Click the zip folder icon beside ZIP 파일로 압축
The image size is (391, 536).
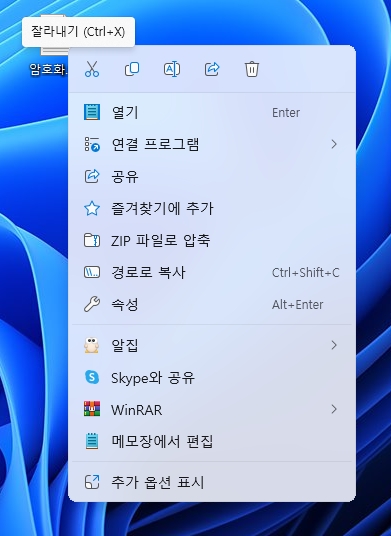(x=92, y=240)
